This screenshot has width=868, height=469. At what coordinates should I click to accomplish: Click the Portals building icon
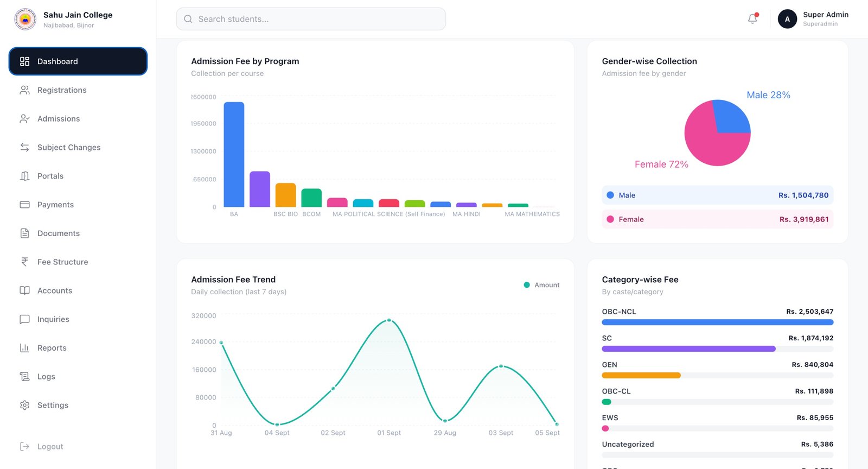pyautogui.click(x=24, y=176)
